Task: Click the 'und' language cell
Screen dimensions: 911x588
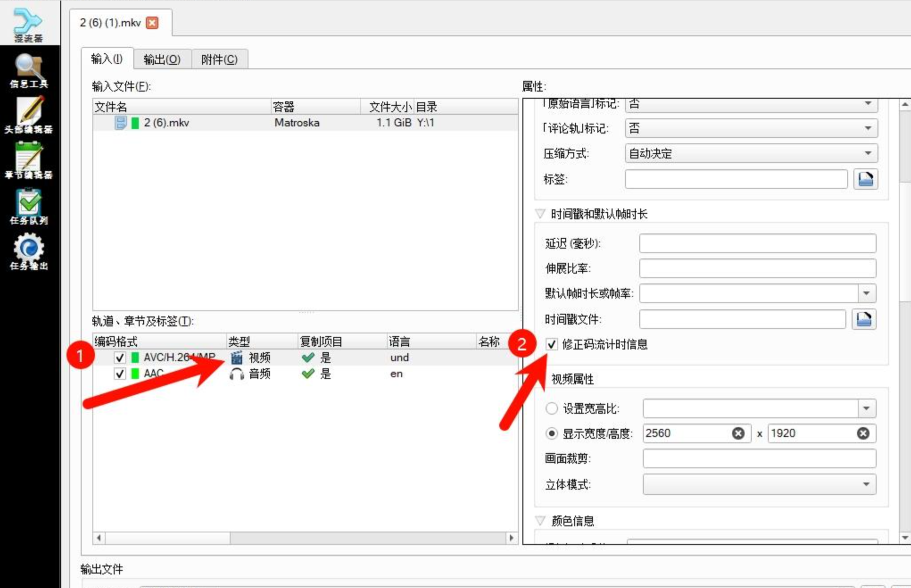Action: [x=399, y=358]
